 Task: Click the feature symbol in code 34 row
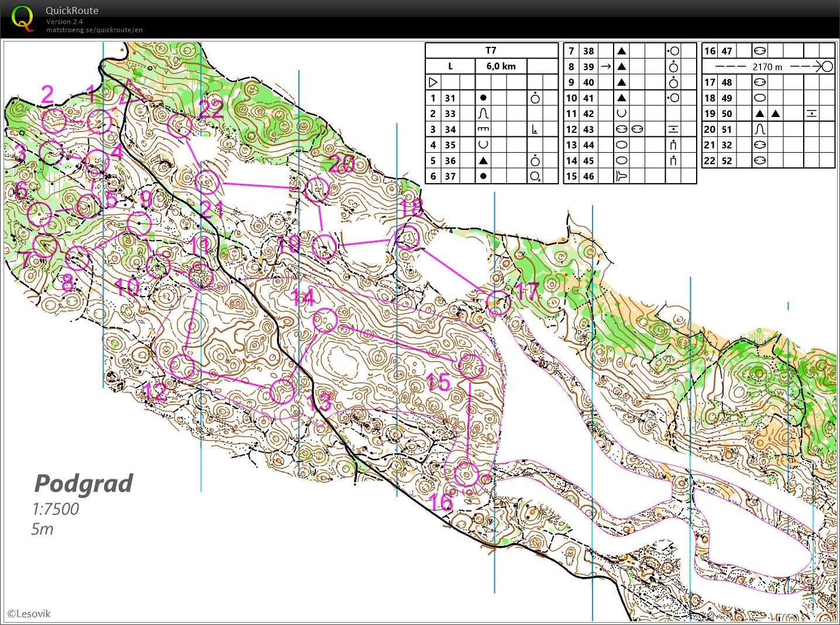point(483,129)
